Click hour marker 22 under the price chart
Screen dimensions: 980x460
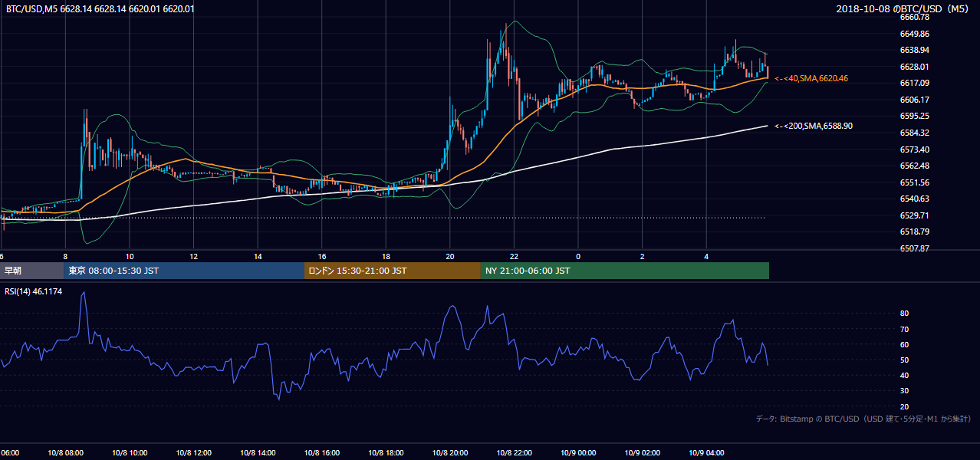514,257
